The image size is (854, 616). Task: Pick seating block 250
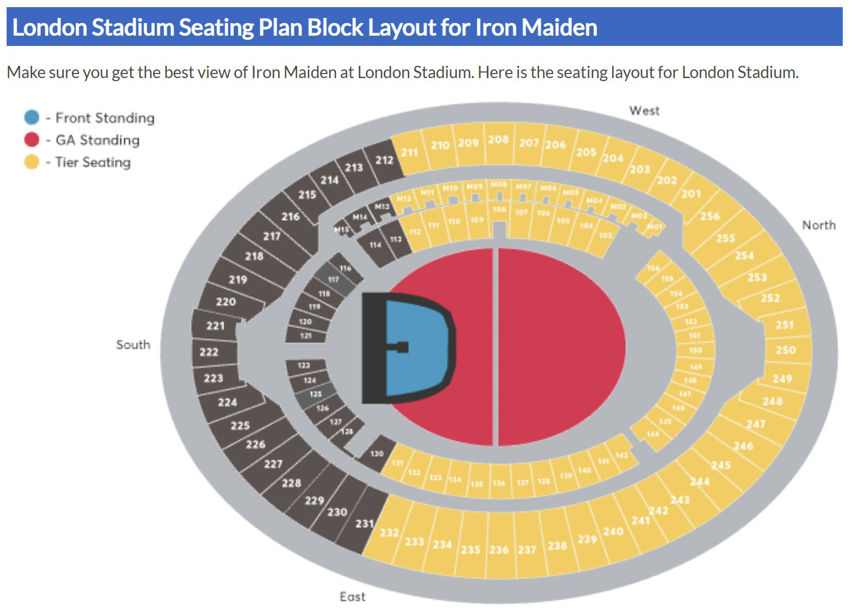click(x=786, y=351)
